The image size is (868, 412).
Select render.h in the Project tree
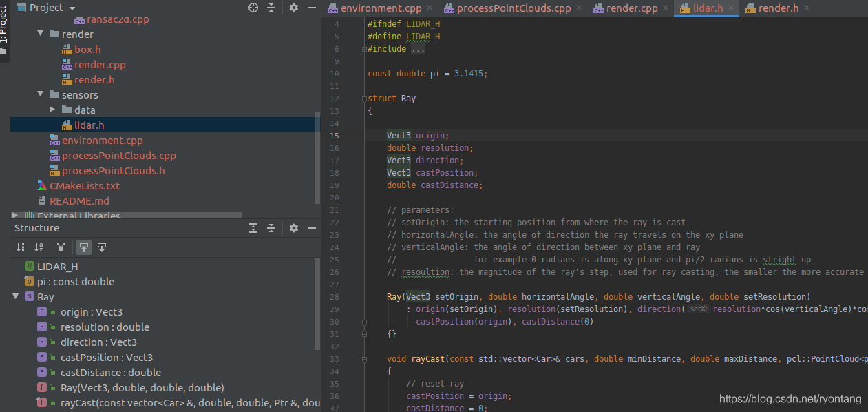[94, 79]
